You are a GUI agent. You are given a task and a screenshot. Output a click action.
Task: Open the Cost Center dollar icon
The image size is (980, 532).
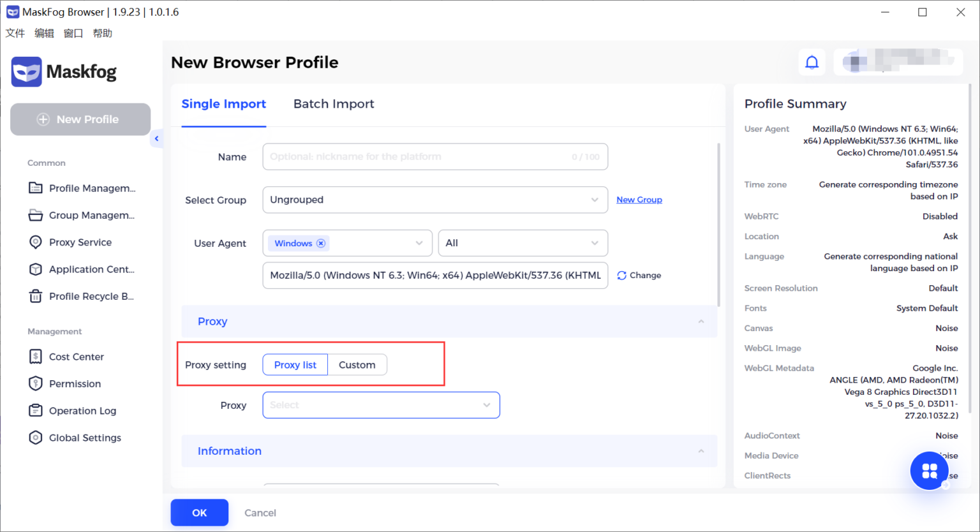[x=36, y=357]
